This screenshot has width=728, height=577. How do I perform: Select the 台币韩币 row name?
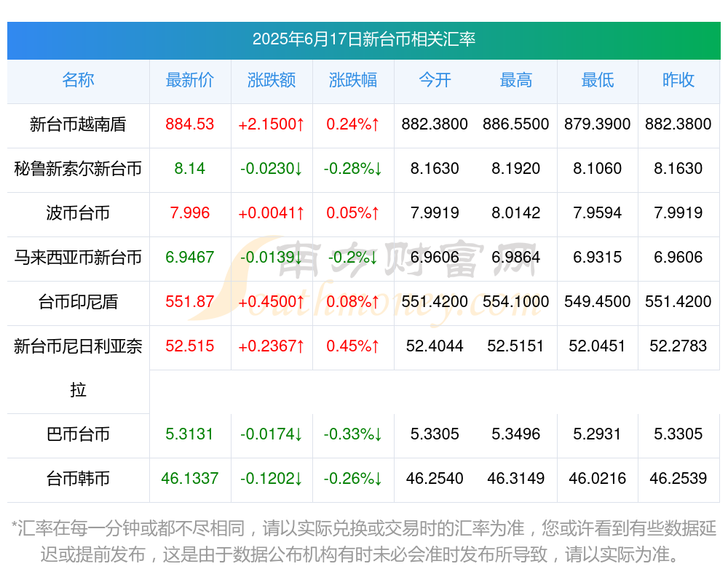[x=78, y=479]
